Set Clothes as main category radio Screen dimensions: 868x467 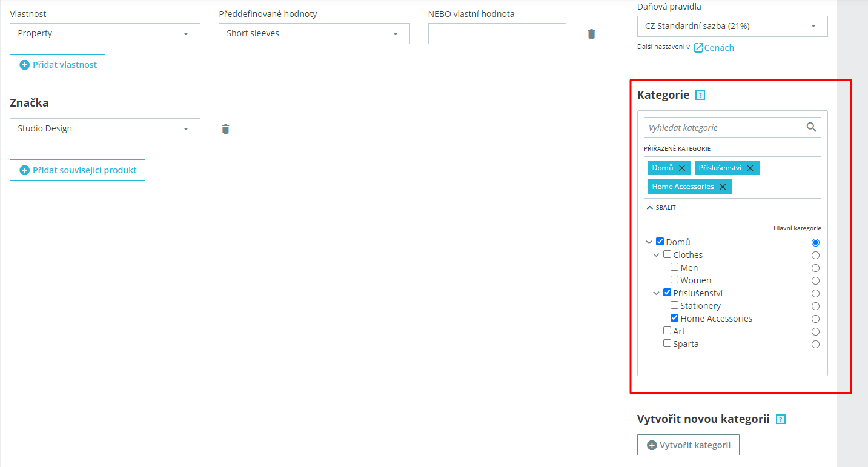pos(815,255)
